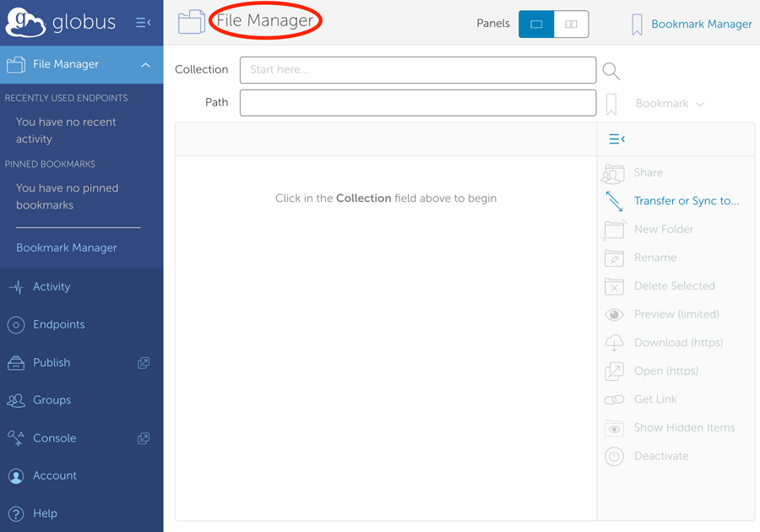Click Show Hidden Items label
The width and height of the screenshot is (760, 532).
(684, 428)
